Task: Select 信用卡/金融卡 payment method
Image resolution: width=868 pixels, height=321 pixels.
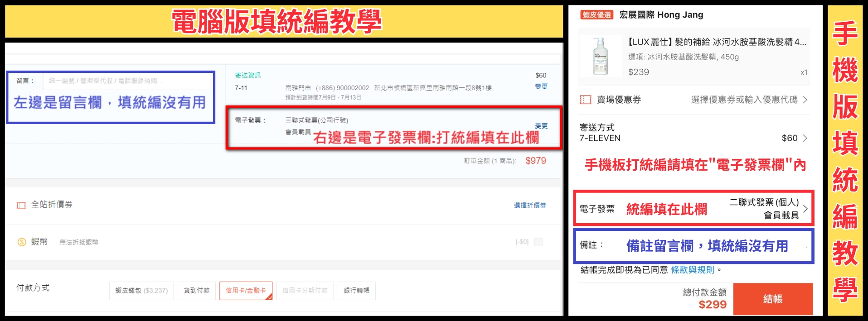Action: click(x=246, y=291)
